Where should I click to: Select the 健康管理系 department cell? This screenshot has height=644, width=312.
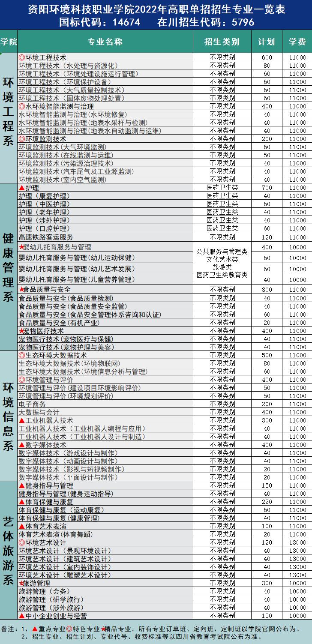click(9, 267)
